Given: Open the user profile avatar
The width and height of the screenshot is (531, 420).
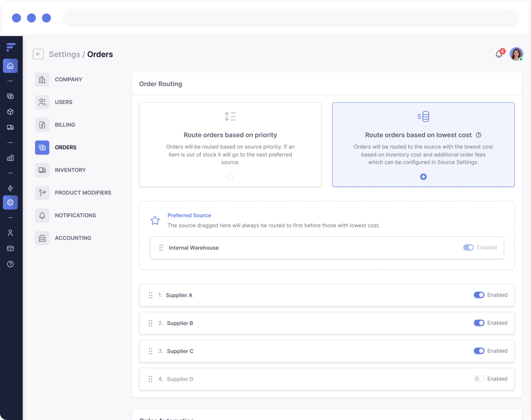Looking at the screenshot, I should tap(516, 54).
